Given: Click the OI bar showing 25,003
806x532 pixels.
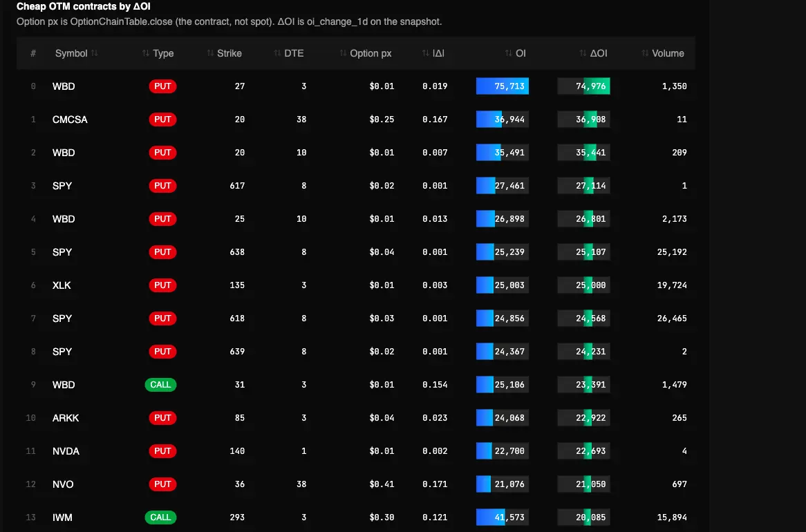Looking at the screenshot, I should click(503, 285).
